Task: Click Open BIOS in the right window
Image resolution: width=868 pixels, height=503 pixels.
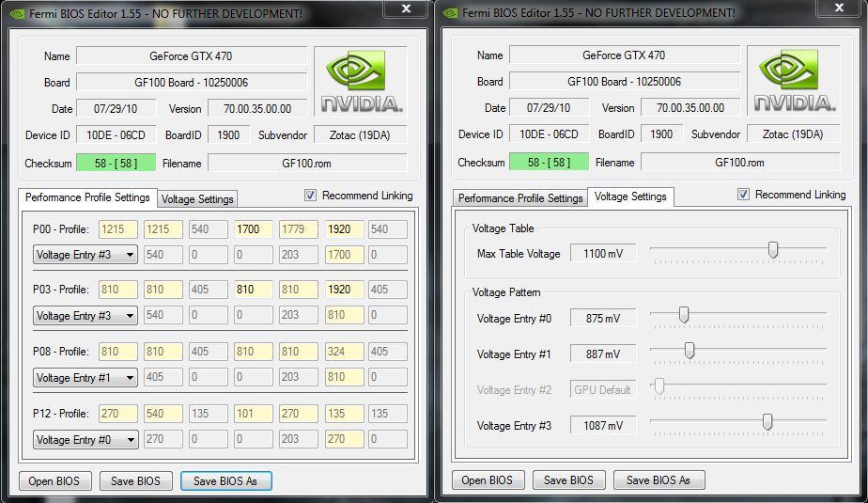Action: tap(488, 479)
